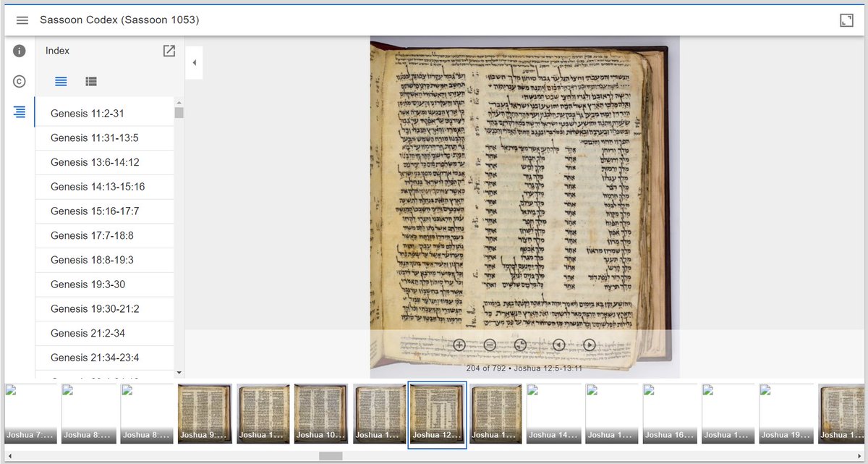This screenshot has height=464, width=868.
Task: Switch index to table of contents list view
Action: click(61, 82)
